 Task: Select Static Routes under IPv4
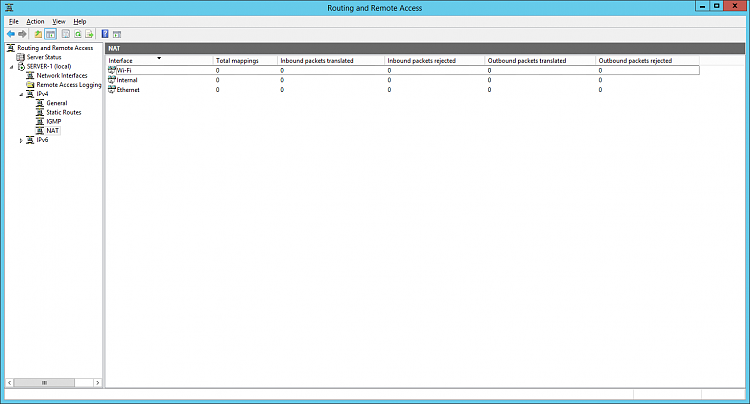(x=64, y=112)
